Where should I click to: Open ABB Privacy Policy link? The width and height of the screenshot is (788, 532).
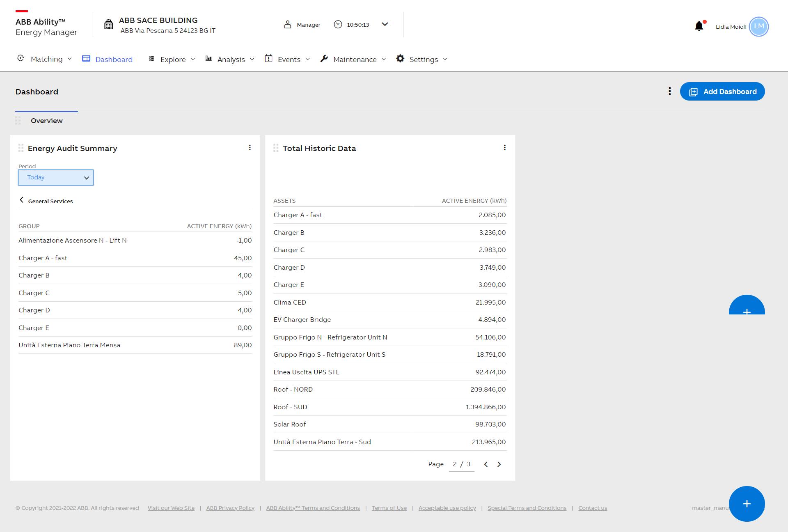230,508
